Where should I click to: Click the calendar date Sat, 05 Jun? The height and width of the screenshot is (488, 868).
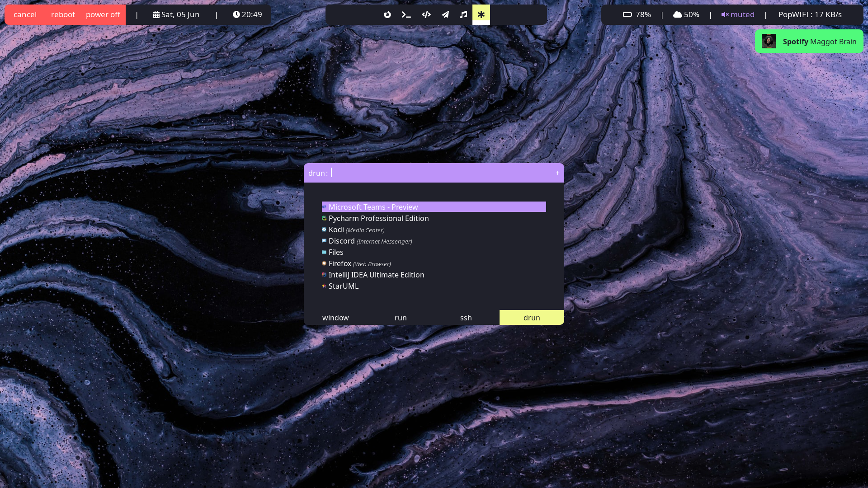click(176, 14)
